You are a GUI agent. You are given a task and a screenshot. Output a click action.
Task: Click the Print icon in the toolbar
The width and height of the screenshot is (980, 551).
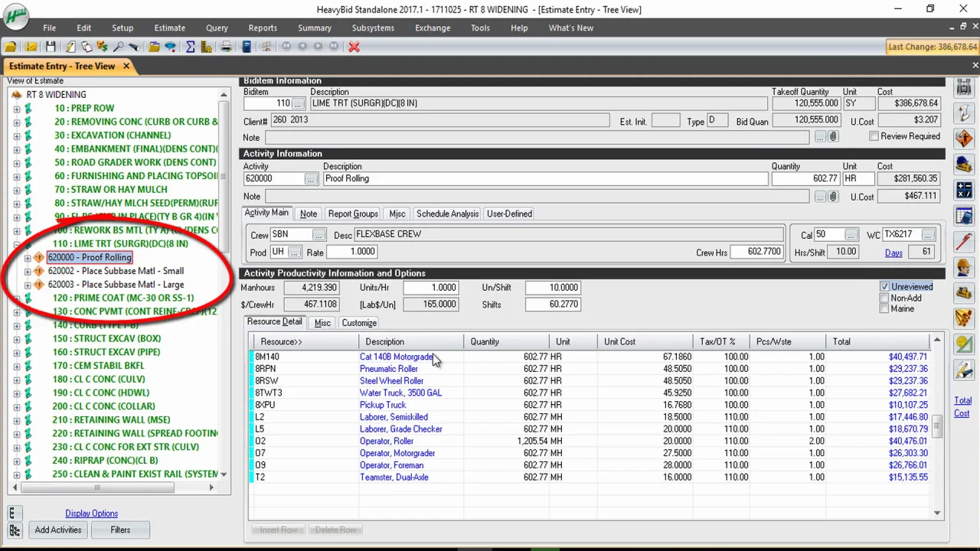(226, 47)
